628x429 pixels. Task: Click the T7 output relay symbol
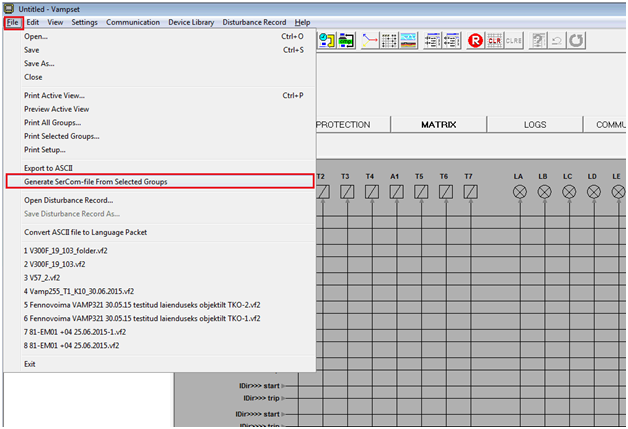[470, 192]
